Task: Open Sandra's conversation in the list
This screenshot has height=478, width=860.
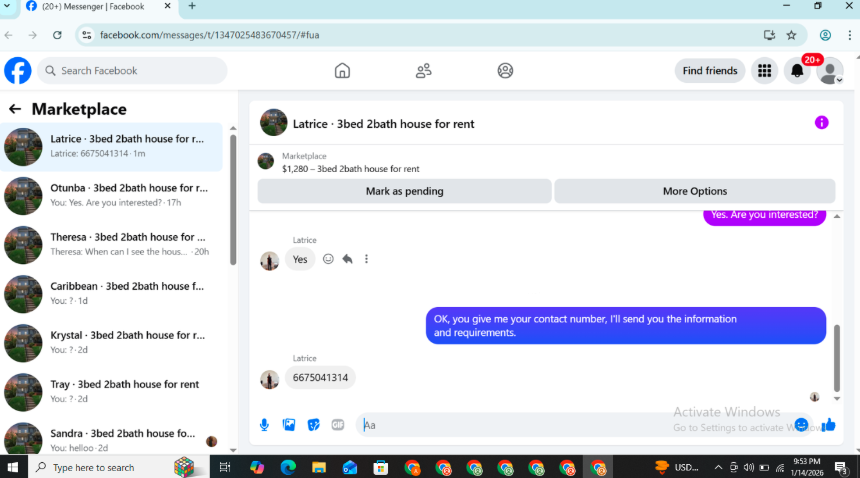Action: (x=112, y=439)
